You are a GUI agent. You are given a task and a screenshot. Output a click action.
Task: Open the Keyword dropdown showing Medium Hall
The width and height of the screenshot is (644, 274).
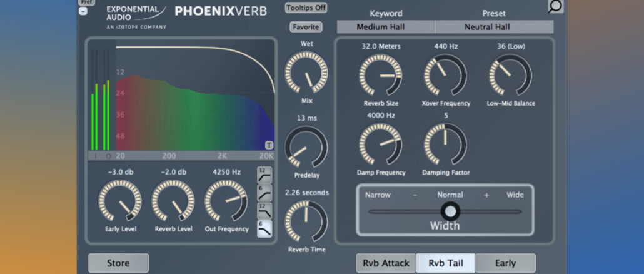(386, 27)
